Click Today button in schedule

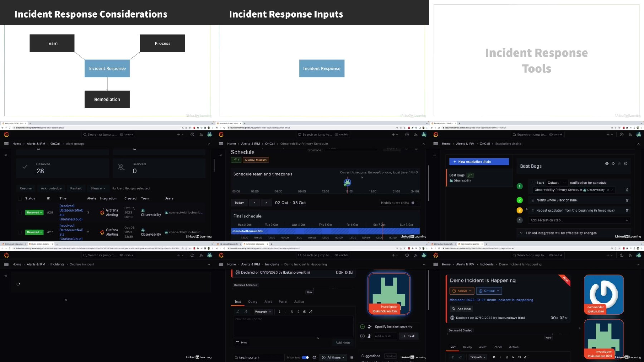[x=239, y=203]
